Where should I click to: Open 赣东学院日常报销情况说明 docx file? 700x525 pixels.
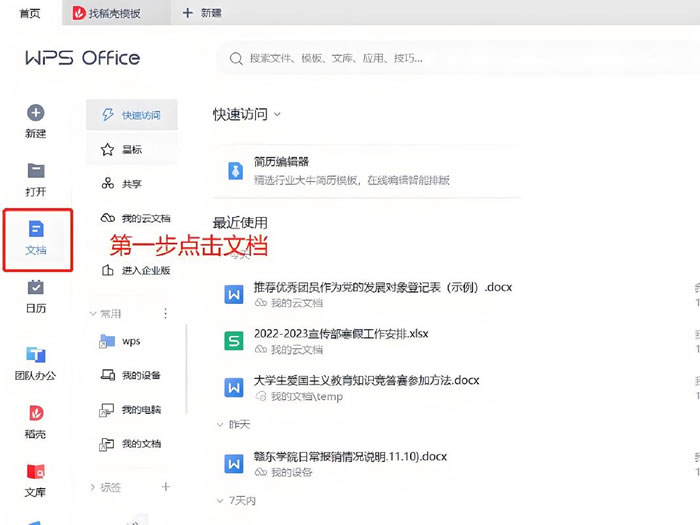tap(350, 457)
